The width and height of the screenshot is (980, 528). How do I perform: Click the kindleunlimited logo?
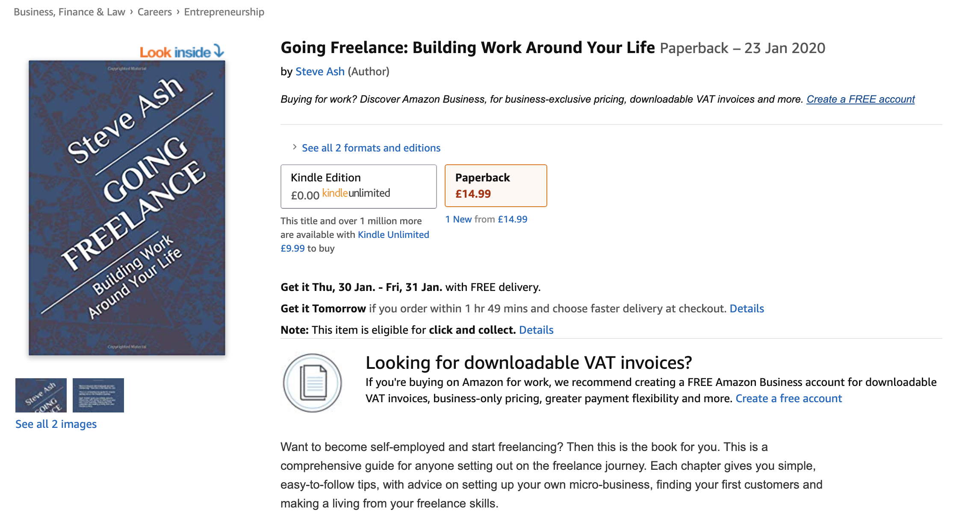[x=356, y=193]
